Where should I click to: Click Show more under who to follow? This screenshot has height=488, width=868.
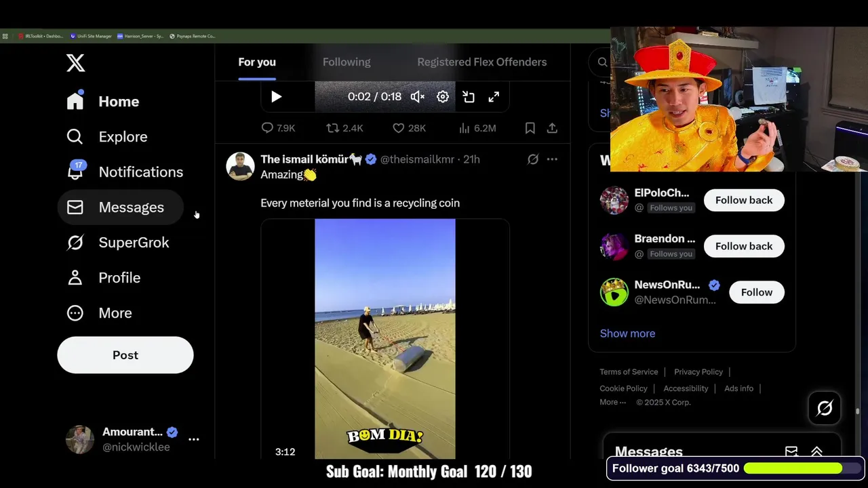pos(627,333)
